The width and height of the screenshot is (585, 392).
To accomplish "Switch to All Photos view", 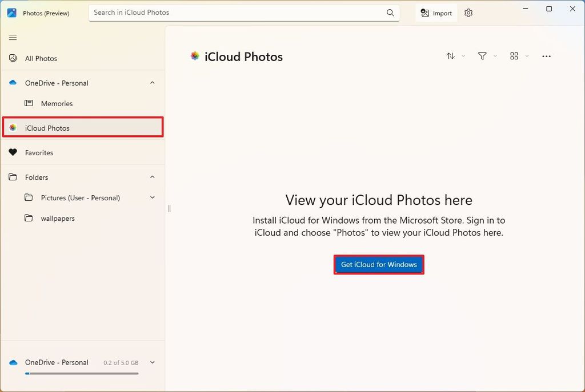I will [x=40, y=58].
